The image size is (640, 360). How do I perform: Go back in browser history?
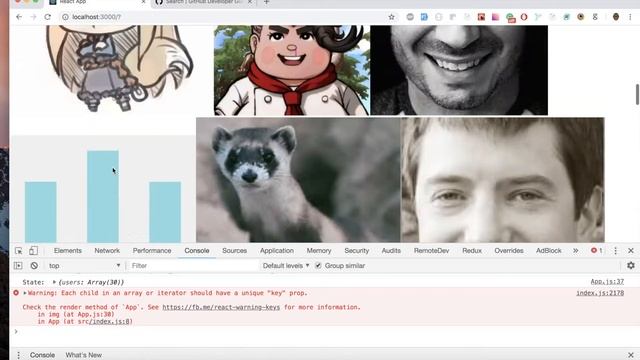pos(19,17)
